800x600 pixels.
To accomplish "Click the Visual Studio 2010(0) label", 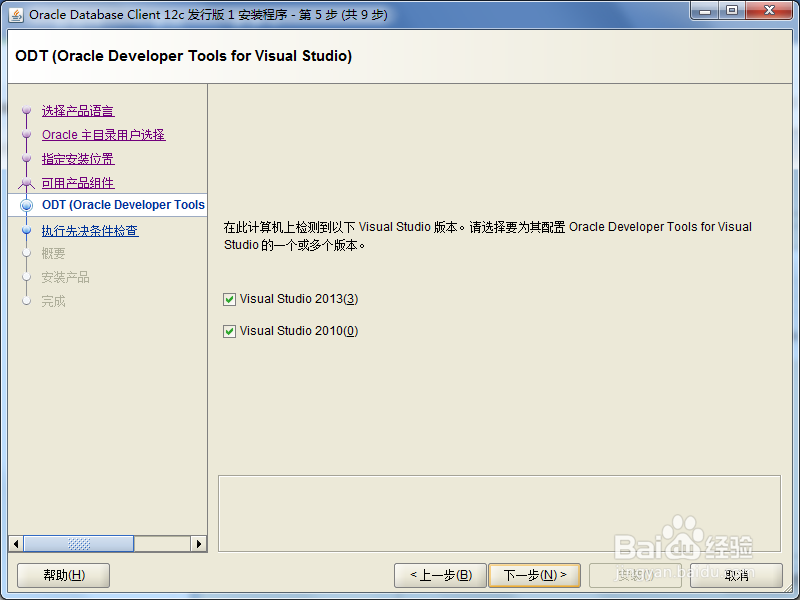I will [x=299, y=331].
